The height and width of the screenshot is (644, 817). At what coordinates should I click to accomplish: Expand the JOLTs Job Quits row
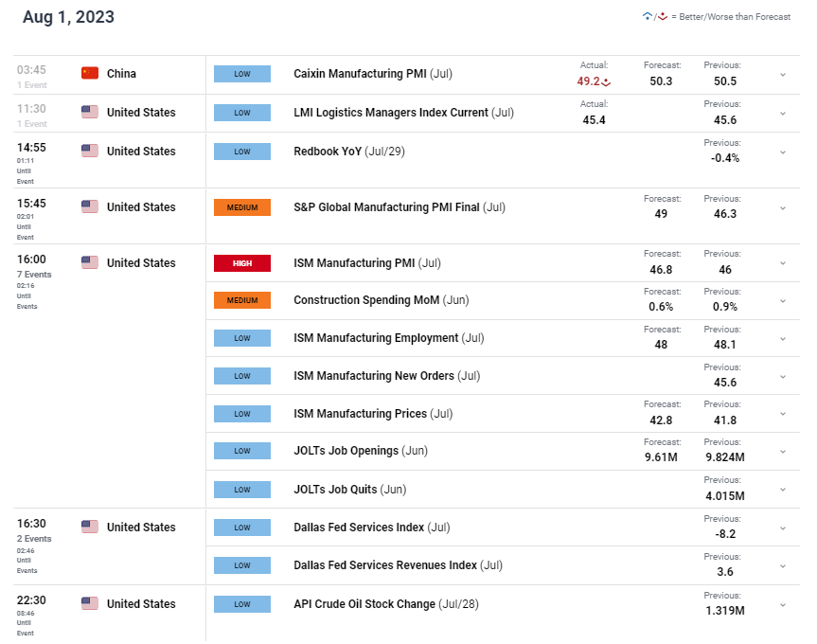point(783,490)
